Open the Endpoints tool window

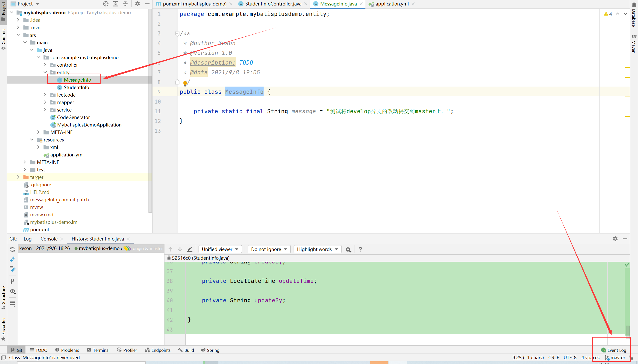(x=158, y=350)
